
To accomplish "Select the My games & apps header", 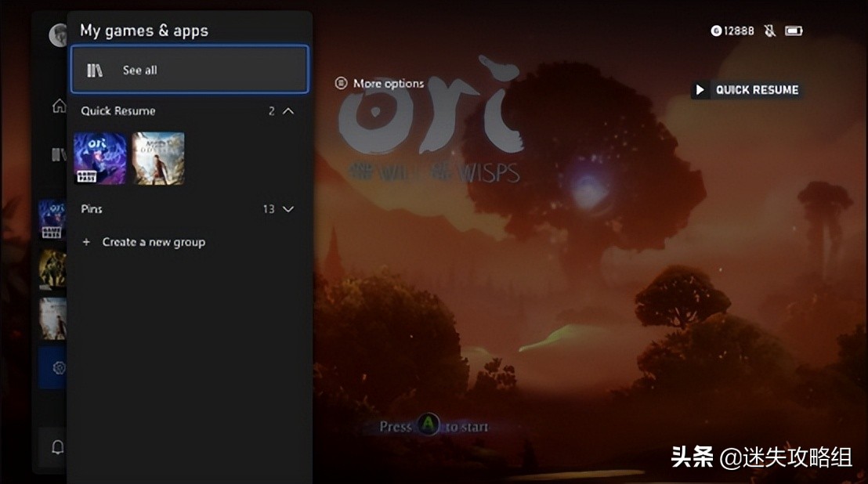I will 143,30.
